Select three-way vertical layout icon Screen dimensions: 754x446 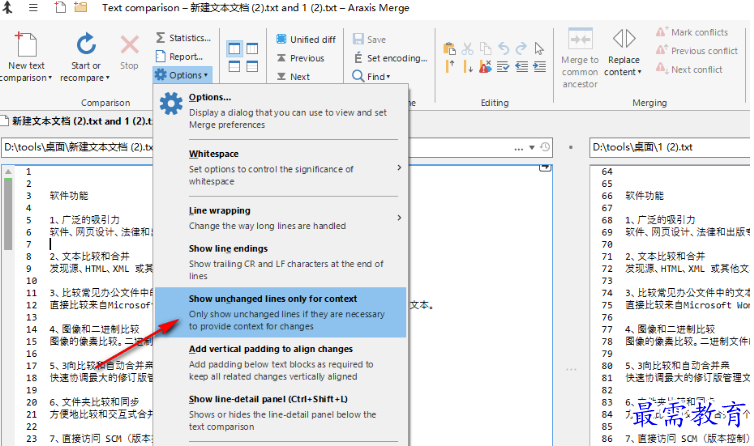pos(252,49)
